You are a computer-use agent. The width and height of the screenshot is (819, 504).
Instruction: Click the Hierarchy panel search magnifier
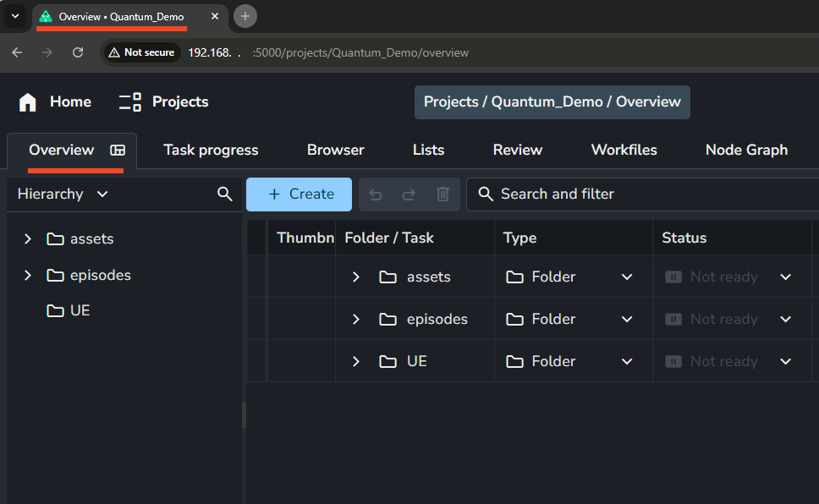pyautogui.click(x=224, y=194)
